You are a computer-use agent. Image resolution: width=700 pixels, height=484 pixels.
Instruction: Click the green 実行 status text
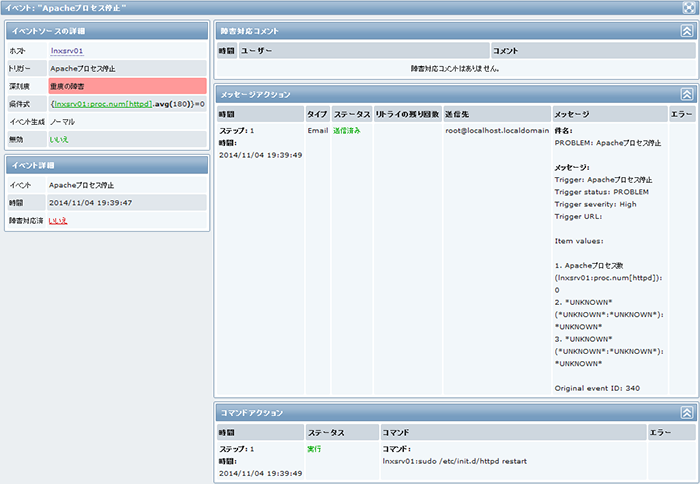[314, 449]
